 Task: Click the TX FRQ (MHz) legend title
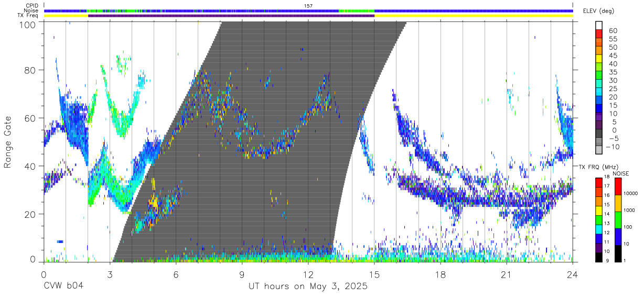click(x=599, y=167)
